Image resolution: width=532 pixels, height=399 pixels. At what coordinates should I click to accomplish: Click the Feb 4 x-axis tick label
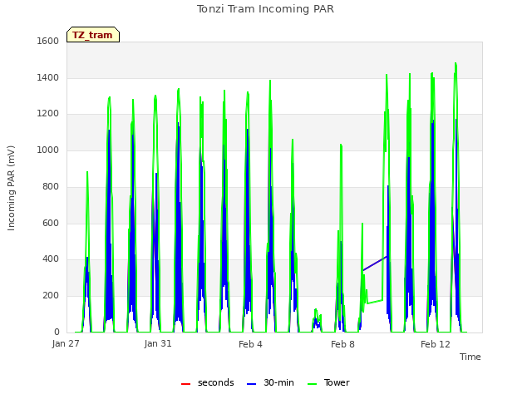pos(250,344)
